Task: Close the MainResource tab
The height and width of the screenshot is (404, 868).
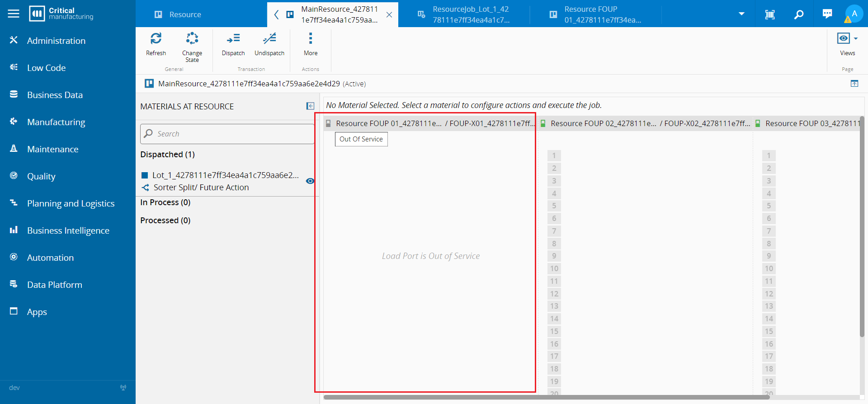Action: click(389, 14)
